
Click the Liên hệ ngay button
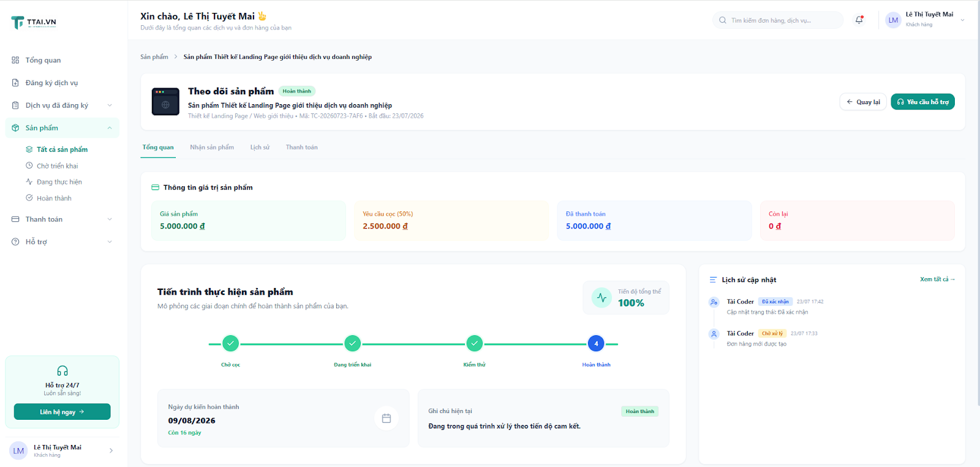point(62,412)
